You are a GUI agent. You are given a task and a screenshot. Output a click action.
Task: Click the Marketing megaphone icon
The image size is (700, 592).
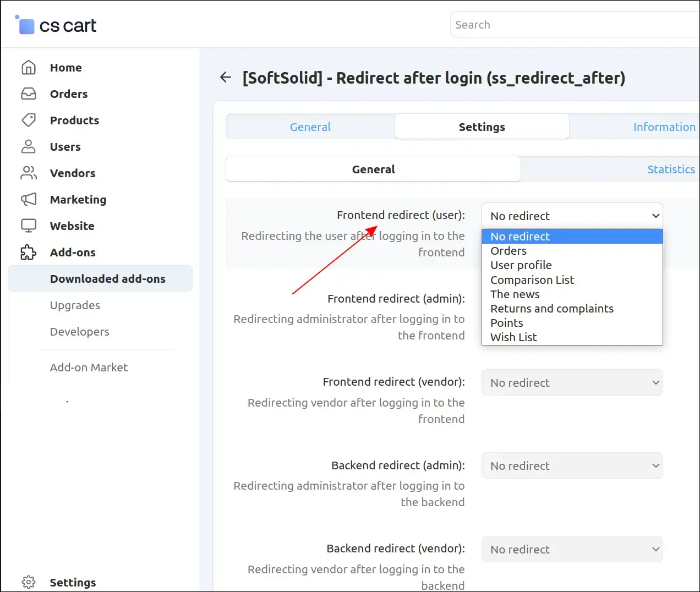pos(29,199)
